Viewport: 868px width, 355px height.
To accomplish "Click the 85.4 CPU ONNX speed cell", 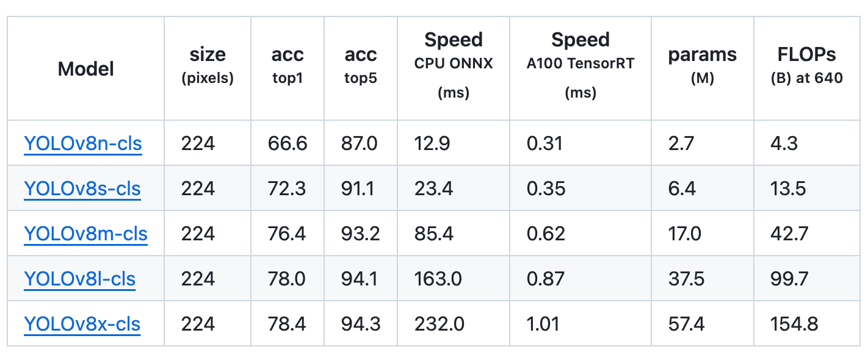I will pyautogui.click(x=434, y=234).
